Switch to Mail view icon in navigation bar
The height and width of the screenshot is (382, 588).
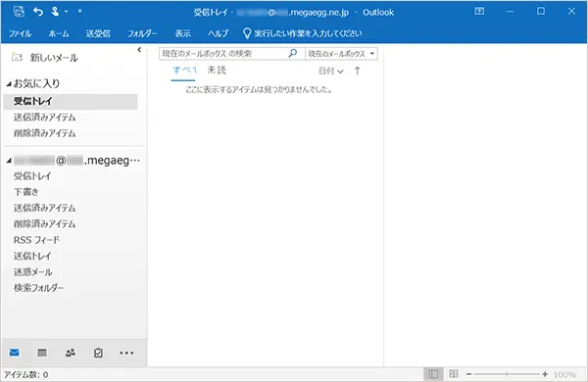(x=15, y=353)
